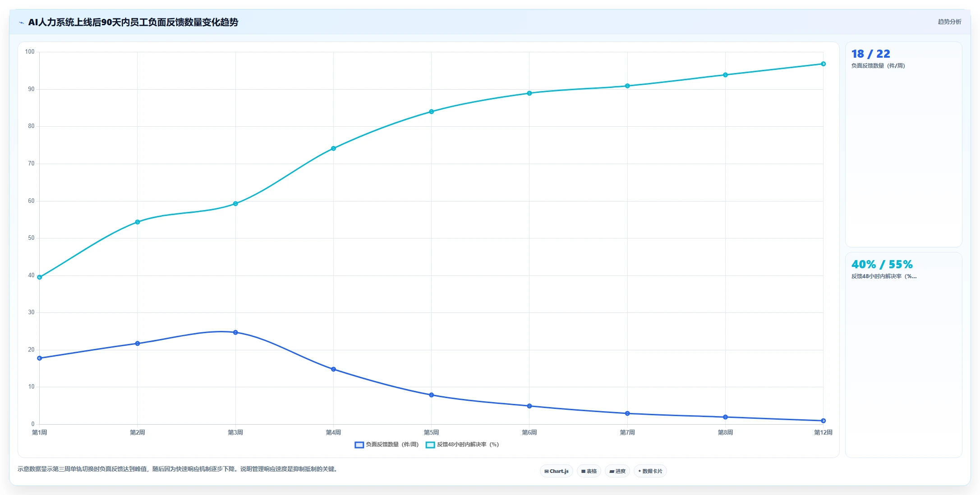Click the y-axis label 30
This screenshot has height=495, width=980.
(31, 312)
